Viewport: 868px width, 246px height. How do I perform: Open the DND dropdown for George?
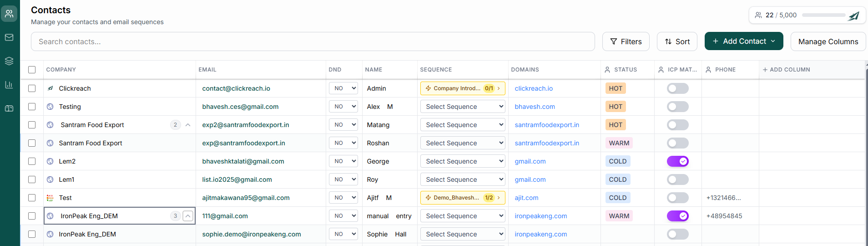tap(343, 161)
